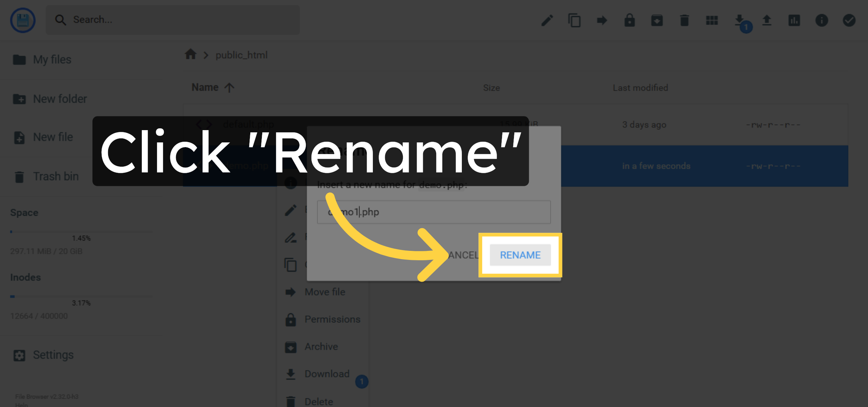Click the filename input showing demo1.php
The height and width of the screenshot is (407, 868).
tap(433, 212)
